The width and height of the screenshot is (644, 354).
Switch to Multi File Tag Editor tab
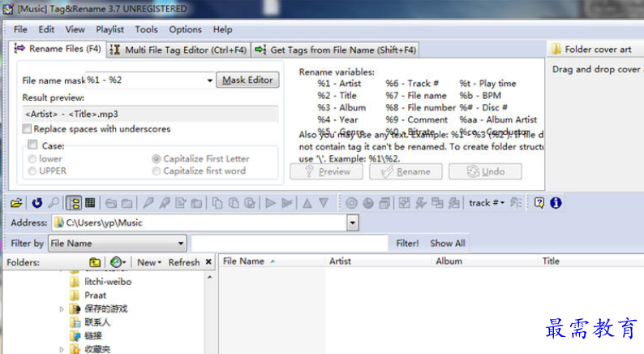[x=178, y=50]
